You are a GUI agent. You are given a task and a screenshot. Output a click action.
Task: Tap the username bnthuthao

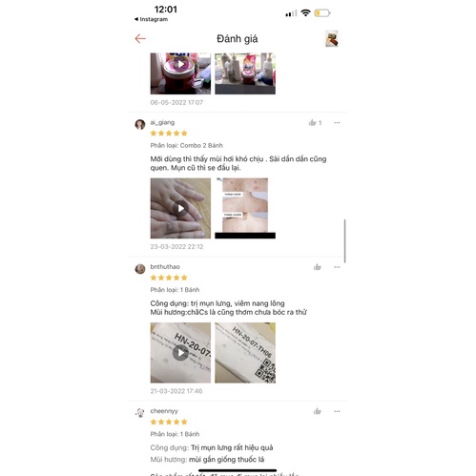165,267
